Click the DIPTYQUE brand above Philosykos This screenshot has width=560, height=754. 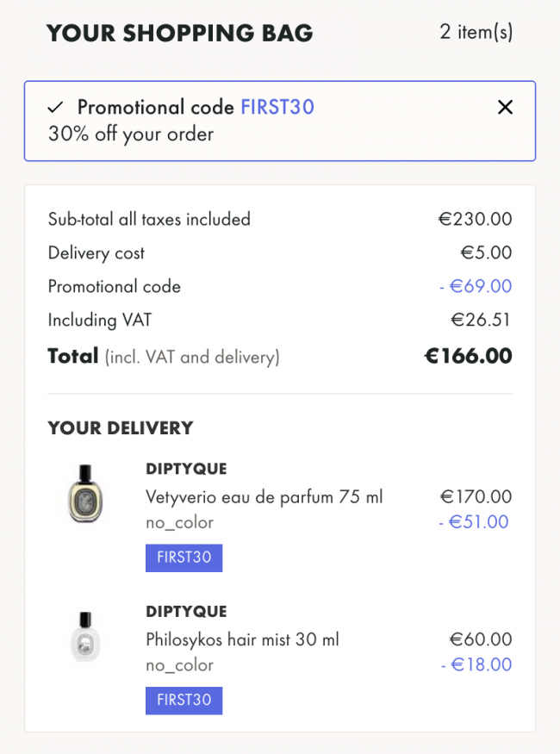(186, 612)
